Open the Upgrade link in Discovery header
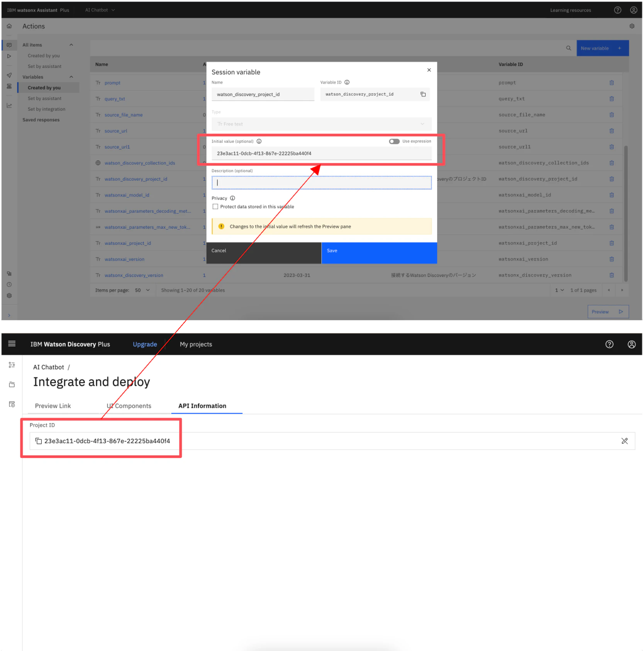 145,344
